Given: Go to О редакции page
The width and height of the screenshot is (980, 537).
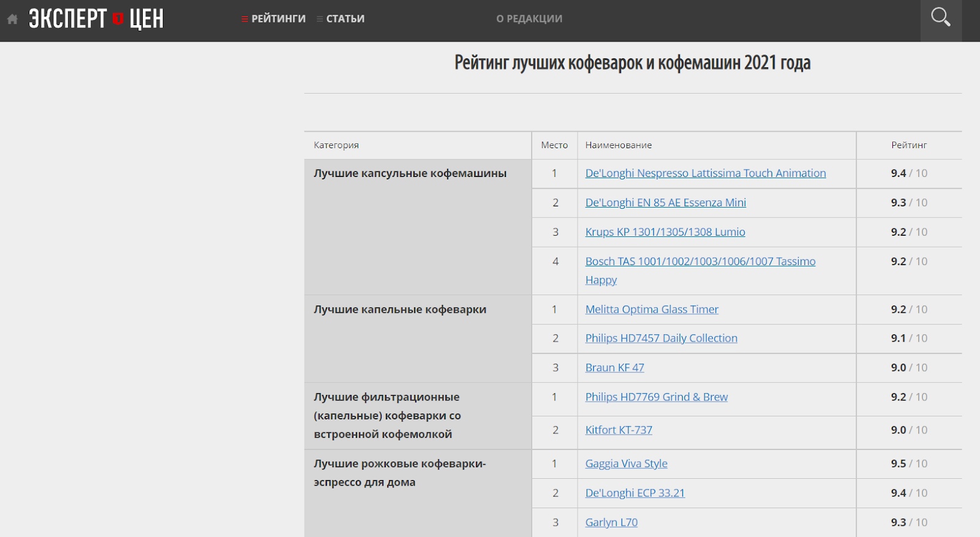Looking at the screenshot, I should click(529, 19).
